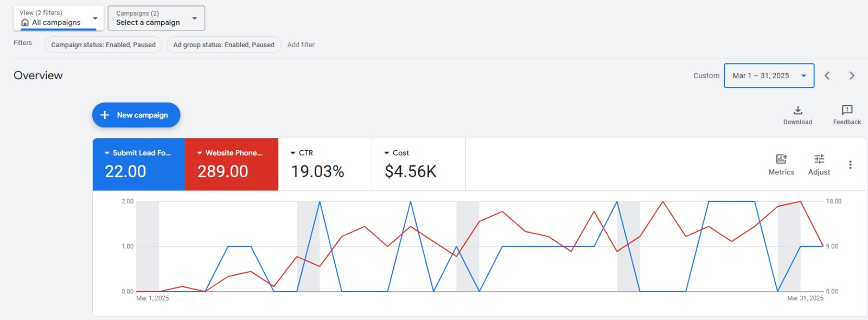Expand the Website Phone metric dropdown arrow
Viewport: 868px width, 320px height.
[200, 153]
